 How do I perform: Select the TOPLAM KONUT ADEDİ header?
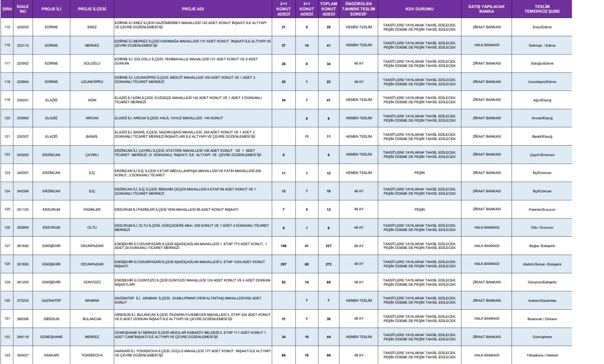(328, 9)
